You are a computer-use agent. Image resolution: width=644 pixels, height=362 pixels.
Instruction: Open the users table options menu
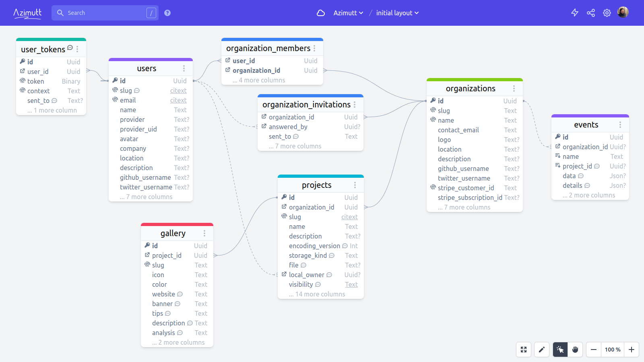point(184,68)
